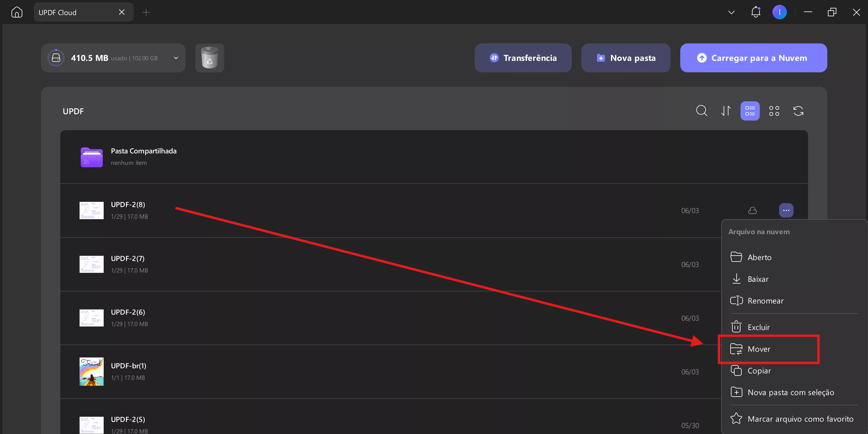Click cloud sync icon on UPDF-2(8) row
This screenshot has width=868, height=434.
(x=753, y=211)
